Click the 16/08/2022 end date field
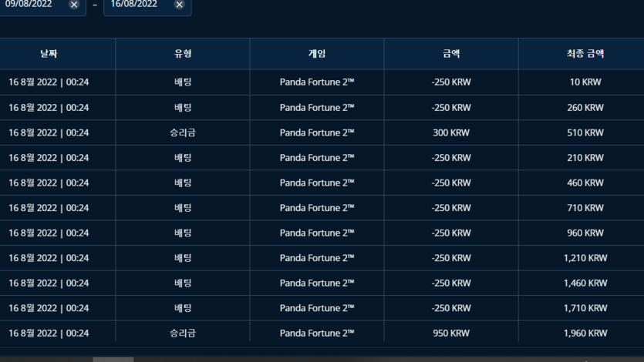 click(147, 5)
